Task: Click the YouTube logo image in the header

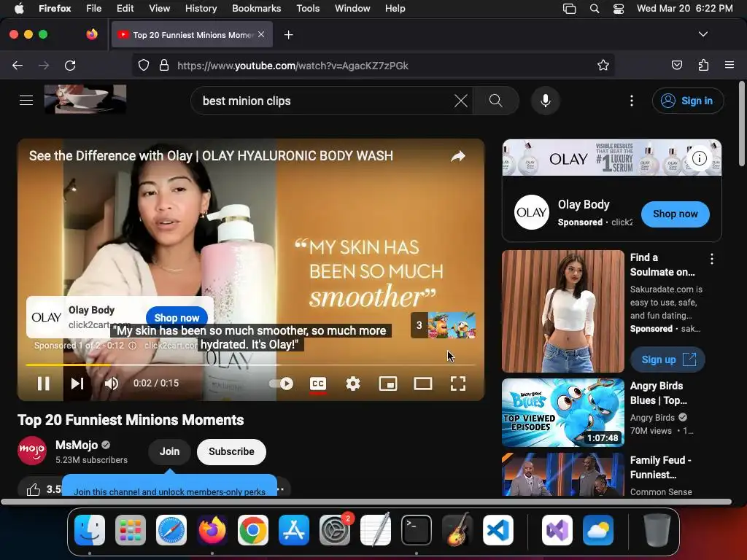Action: [x=85, y=99]
